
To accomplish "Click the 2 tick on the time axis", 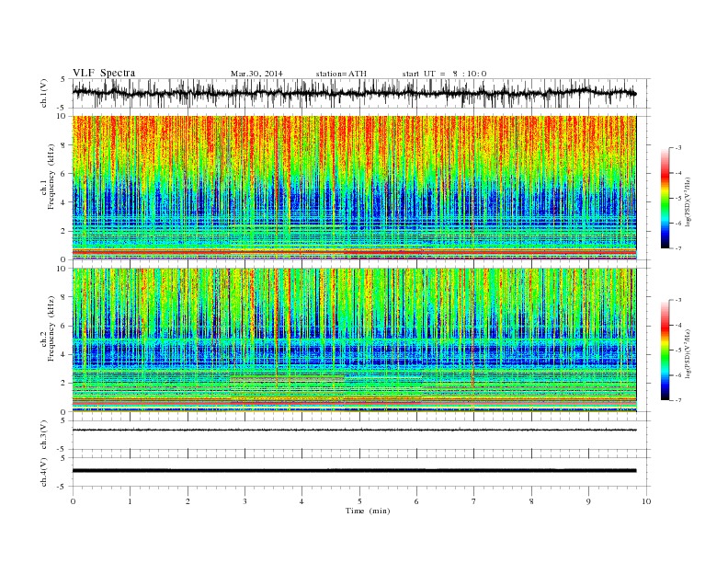I will pos(188,501).
